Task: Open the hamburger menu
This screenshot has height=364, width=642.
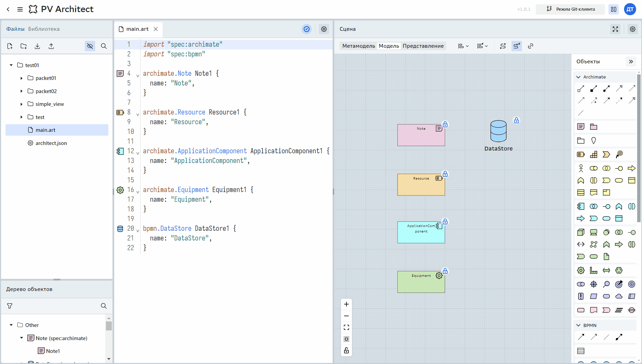Action: coord(20,9)
